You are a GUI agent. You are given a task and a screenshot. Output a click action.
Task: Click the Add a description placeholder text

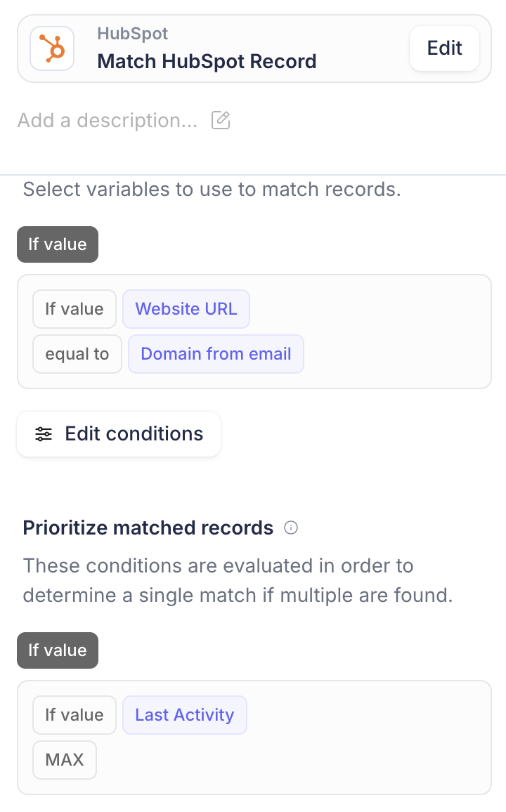(108, 120)
